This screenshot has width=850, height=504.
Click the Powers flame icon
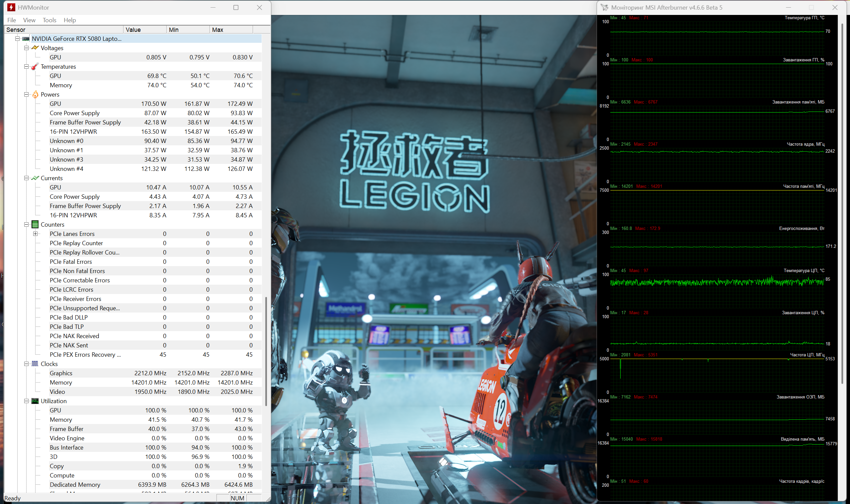tap(35, 95)
